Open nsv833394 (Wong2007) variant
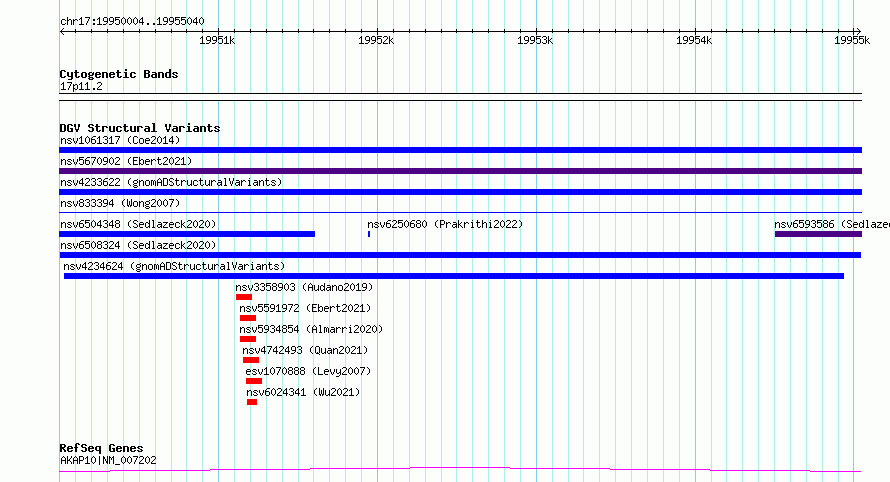Image resolution: width=890 pixels, height=482 pixels. pos(120,203)
